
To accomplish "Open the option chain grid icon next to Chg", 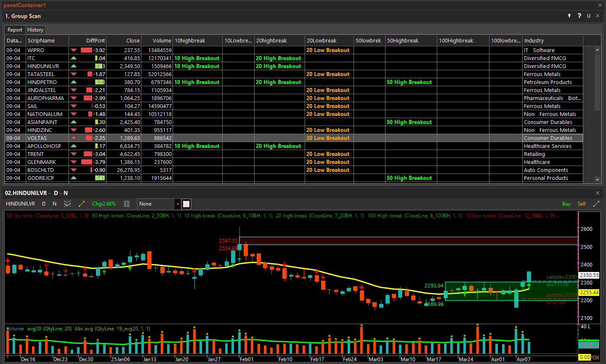I will coord(127,203).
